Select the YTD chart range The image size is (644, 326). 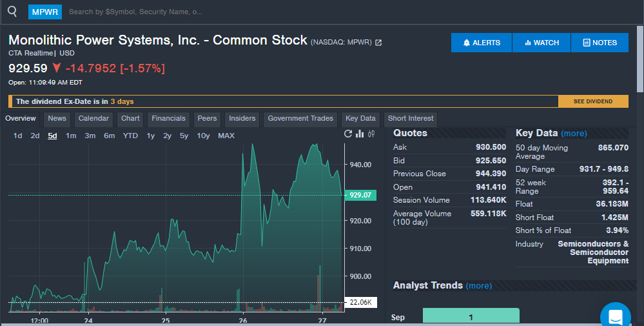pyautogui.click(x=130, y=136)
